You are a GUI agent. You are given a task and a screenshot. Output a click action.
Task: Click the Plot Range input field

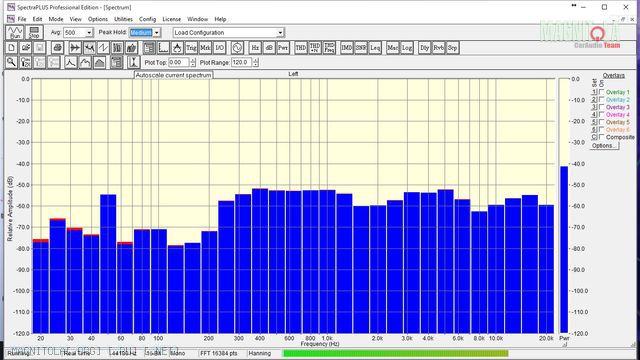point(242,62)
